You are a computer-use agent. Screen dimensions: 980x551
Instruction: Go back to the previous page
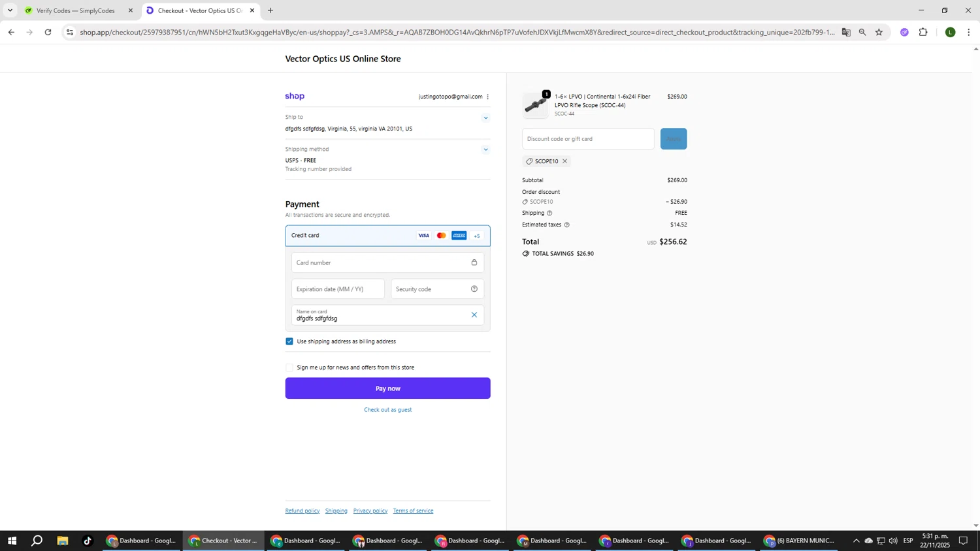click(11, 32)
